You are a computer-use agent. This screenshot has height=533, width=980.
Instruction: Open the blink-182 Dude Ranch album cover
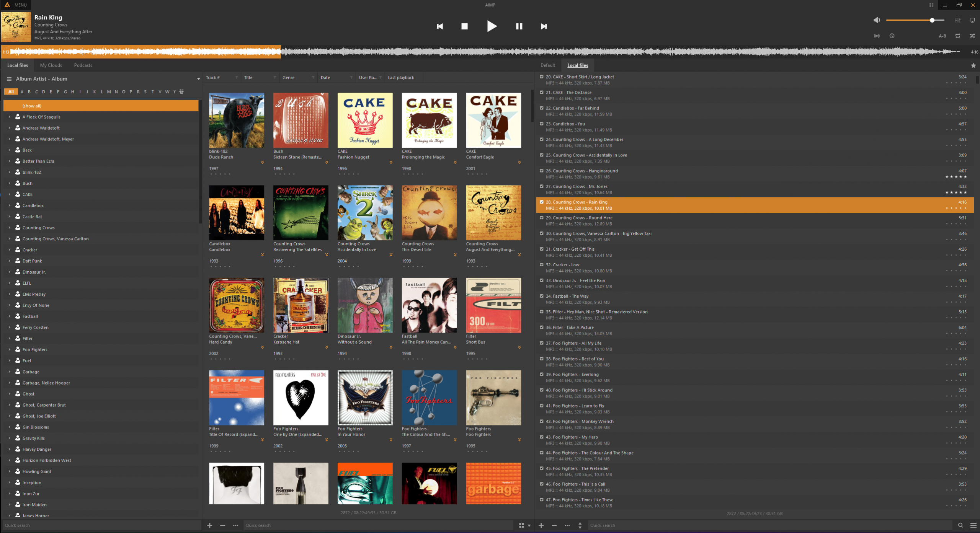[237, 120]
